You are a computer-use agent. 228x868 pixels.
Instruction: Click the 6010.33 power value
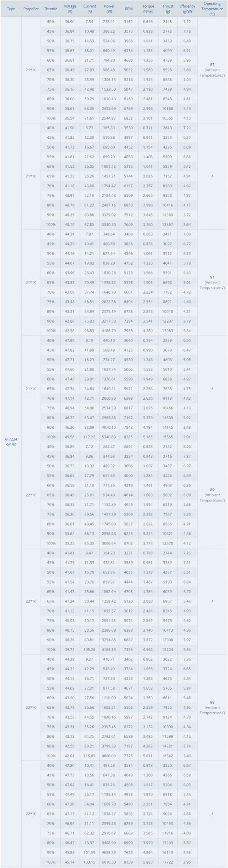pos(109,861)
